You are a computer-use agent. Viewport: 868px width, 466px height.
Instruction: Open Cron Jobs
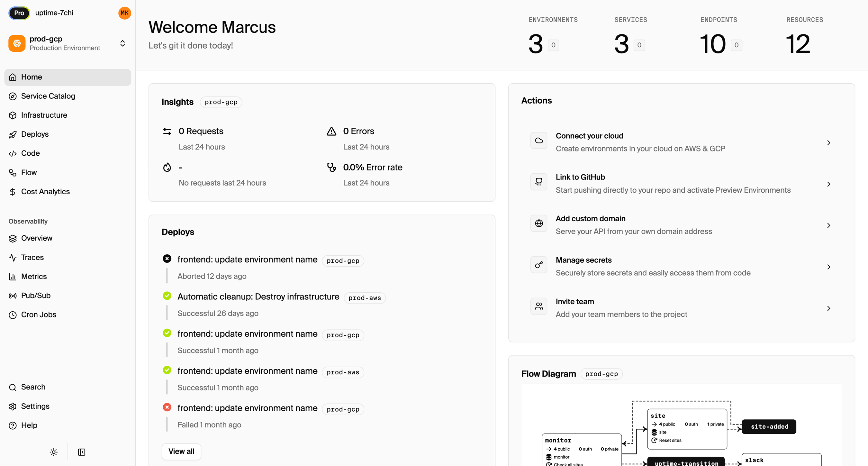38,315
